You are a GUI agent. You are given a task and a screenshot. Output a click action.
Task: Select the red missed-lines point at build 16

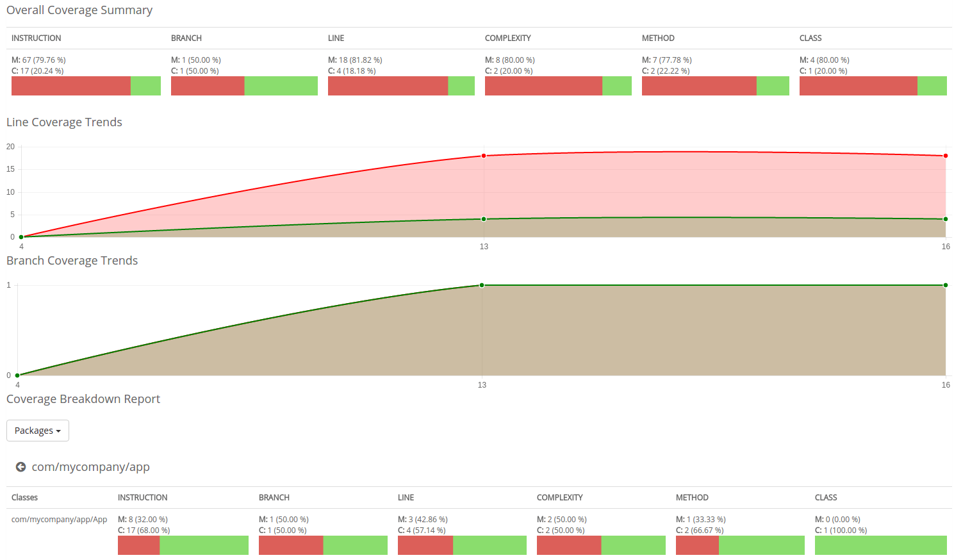point(946,156)
